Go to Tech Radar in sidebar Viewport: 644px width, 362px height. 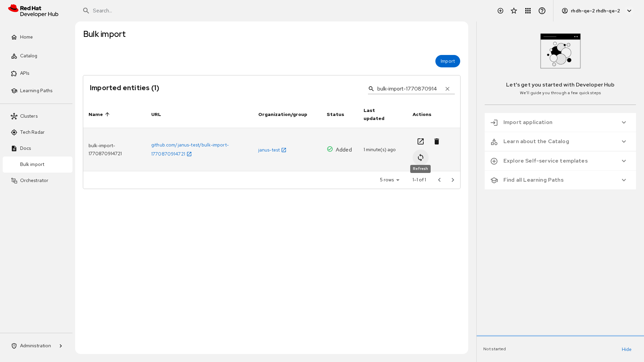click(32, 132)
